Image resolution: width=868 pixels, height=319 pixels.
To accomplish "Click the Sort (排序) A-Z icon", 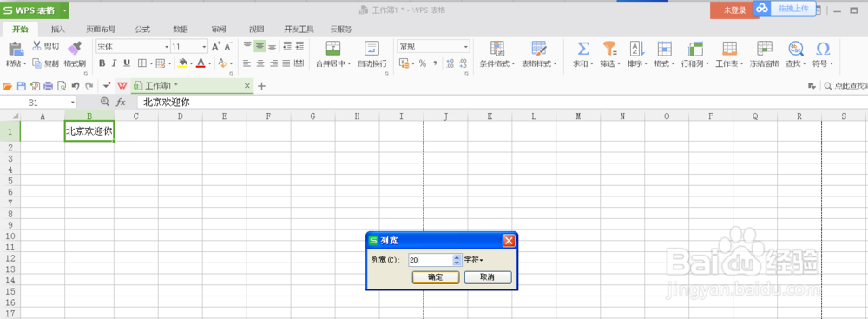I will (637, 49).
